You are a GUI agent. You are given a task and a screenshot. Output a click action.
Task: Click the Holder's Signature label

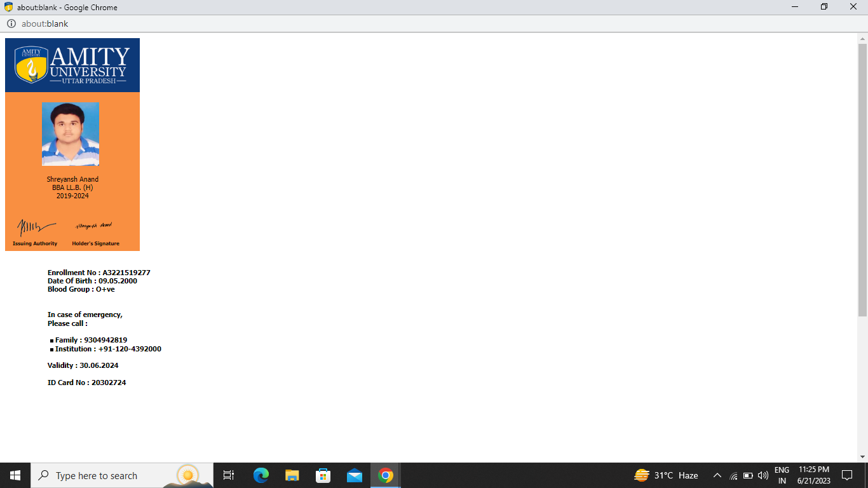point(96,243)
